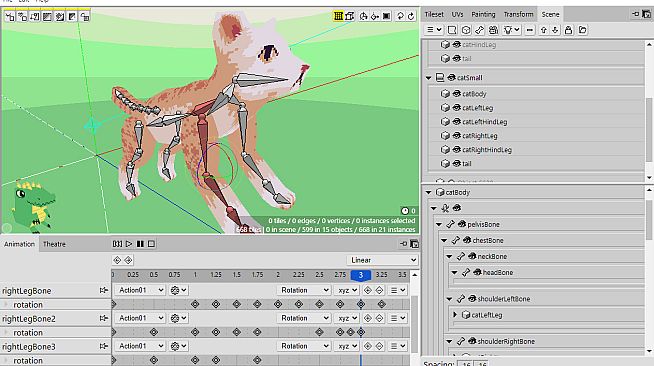This screenshot has width=654, height=366.
Task: Pin the Scene panel with pin icon
Action: [x=635, y=14]
